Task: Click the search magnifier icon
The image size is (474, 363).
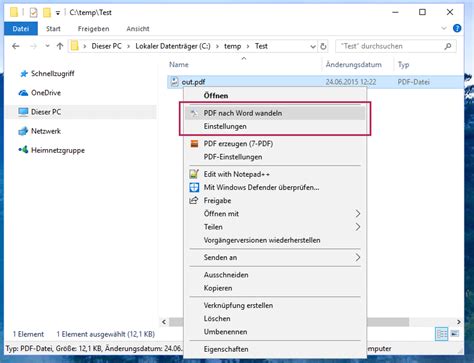Action: point(448,46)
